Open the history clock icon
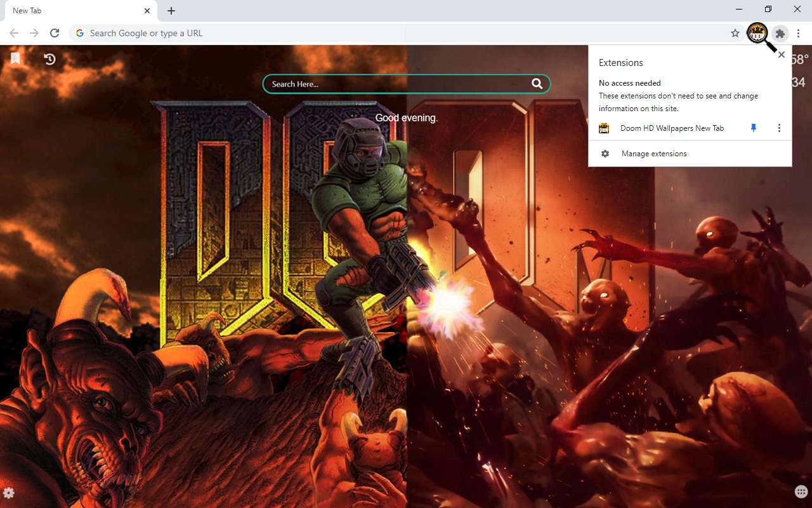This screenshot has height=508, width=812. [x=49, y=59]
